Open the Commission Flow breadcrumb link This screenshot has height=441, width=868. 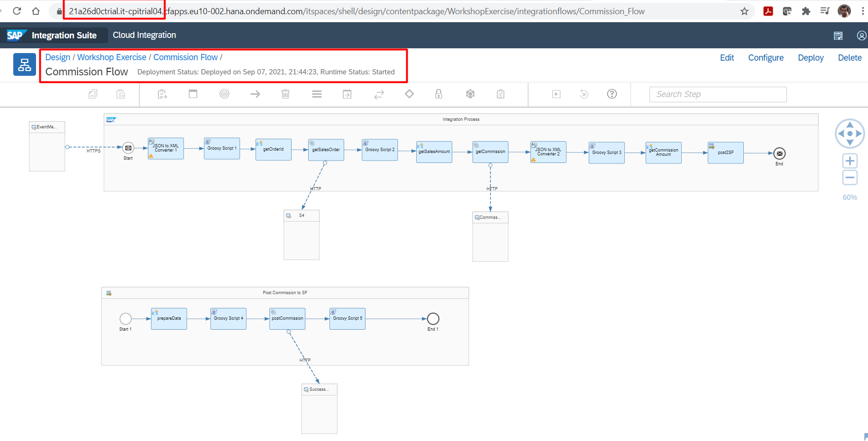pyautogui.click(x=185, y=57)
